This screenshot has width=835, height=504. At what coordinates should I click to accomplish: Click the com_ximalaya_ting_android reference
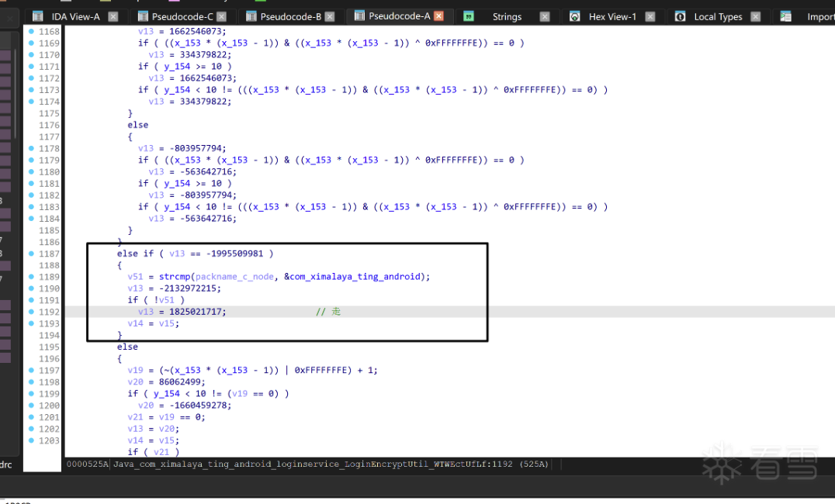pos(355,277)
